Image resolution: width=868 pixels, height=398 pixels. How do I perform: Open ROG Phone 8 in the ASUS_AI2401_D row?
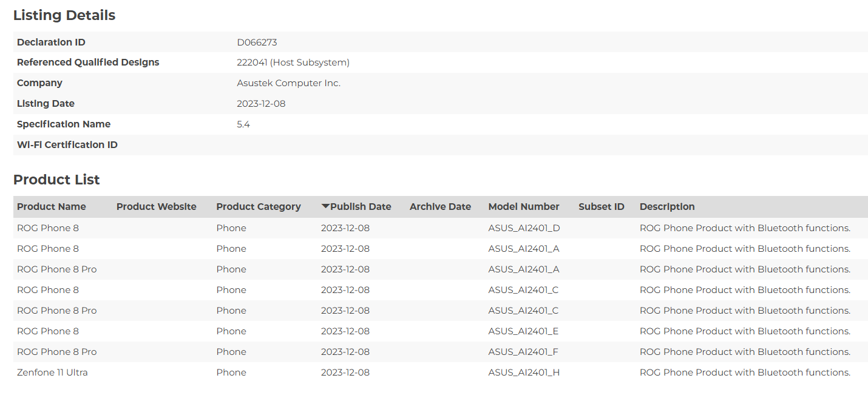point(48,228)
